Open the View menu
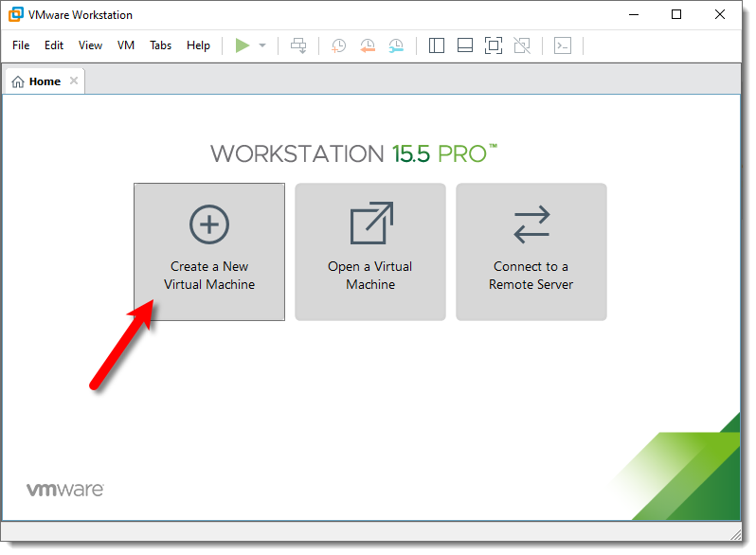Screen dimensions: 756x555 click(x=91, y=45)
